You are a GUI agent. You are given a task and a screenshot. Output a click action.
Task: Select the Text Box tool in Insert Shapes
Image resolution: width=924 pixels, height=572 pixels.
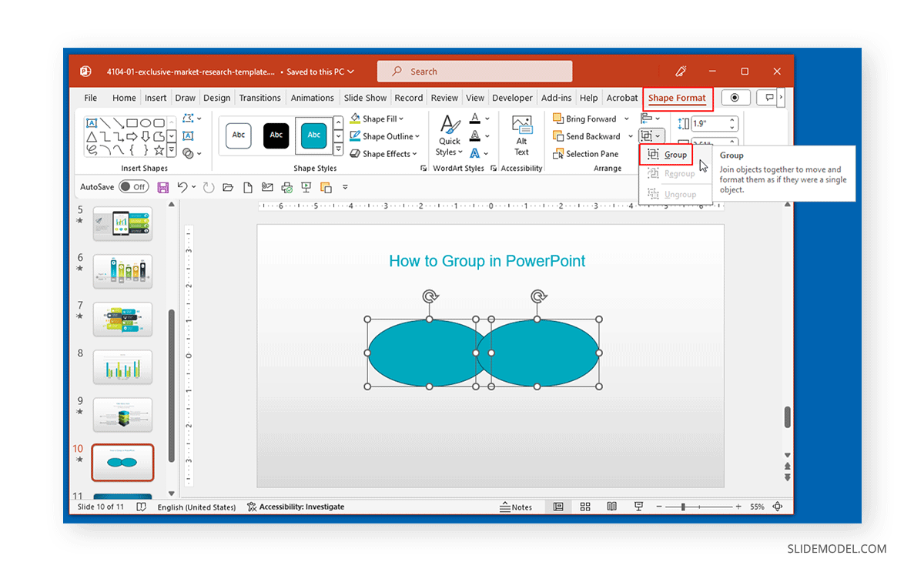pos(188,135)
